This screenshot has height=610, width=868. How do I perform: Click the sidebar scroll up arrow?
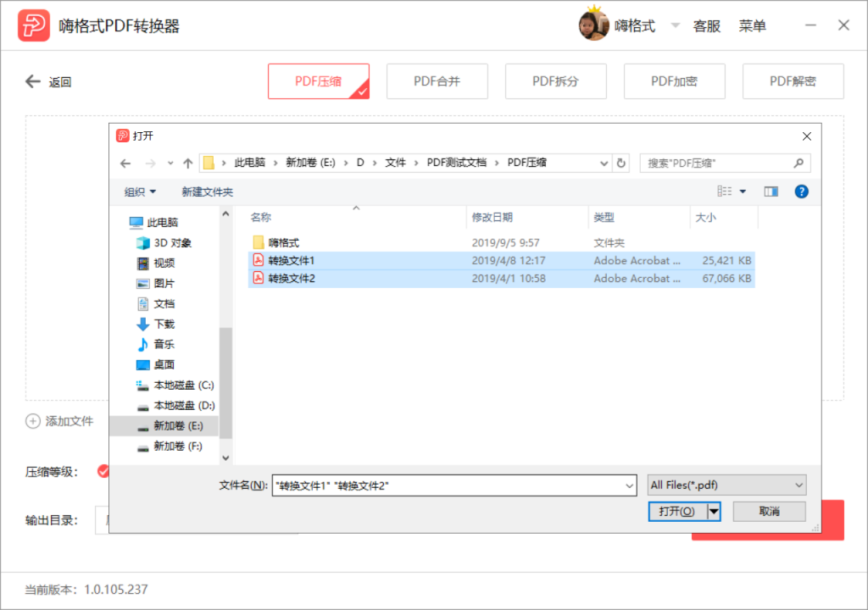(x=225, y=213)
